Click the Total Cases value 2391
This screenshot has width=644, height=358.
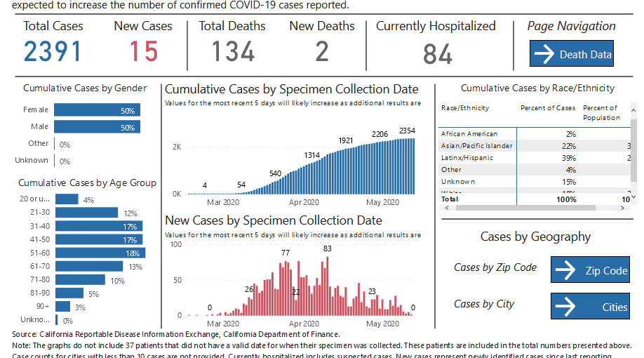(x=53, y=52)
